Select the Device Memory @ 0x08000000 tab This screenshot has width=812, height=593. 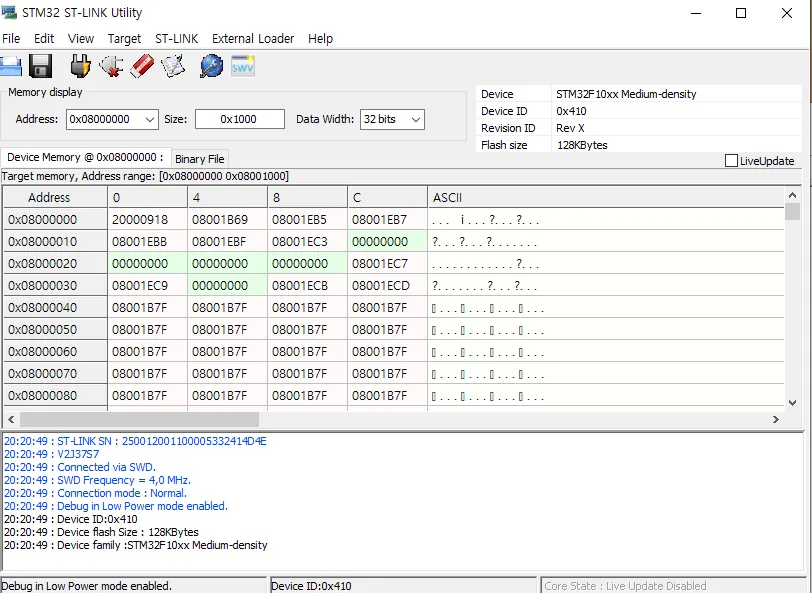85,157
